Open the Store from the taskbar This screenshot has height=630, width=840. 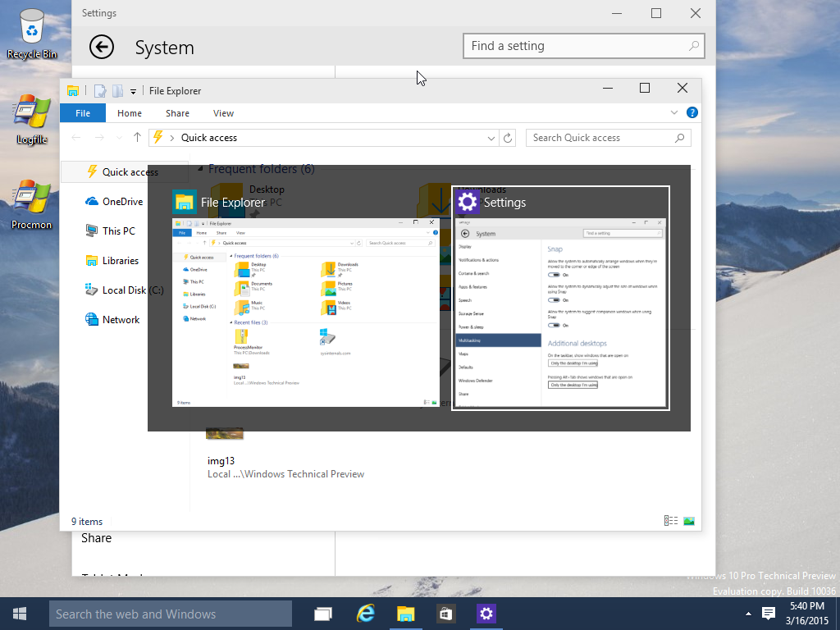[x=445, y=614]
